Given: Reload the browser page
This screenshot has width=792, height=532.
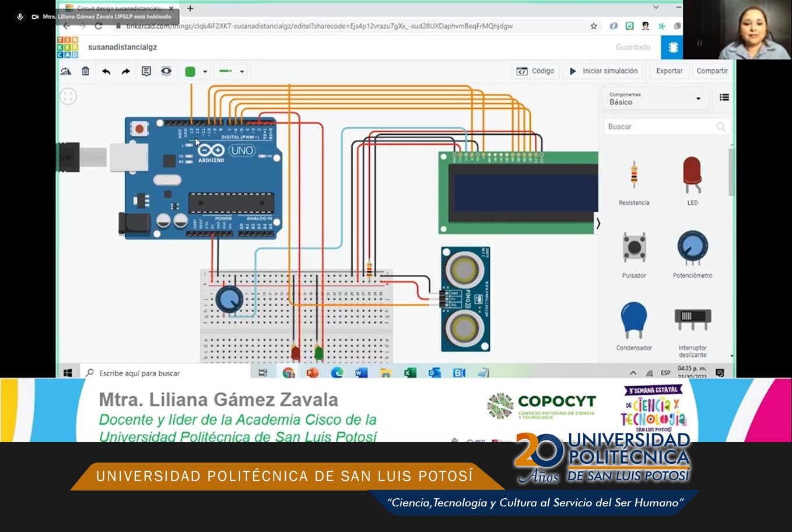Looking at the screenshot, I should point(99,26).
